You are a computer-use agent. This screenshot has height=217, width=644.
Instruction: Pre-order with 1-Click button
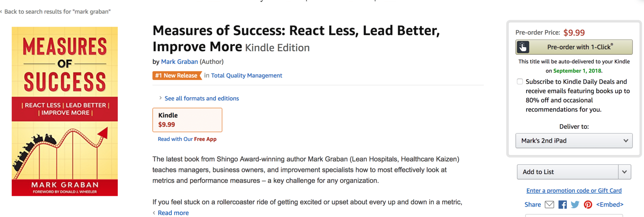point(574,47)
